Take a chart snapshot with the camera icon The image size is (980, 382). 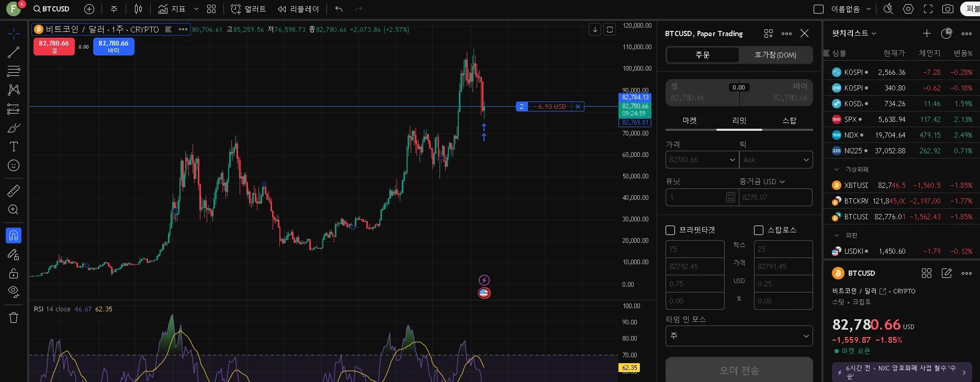pyautogui.click(x=948, y=9)
